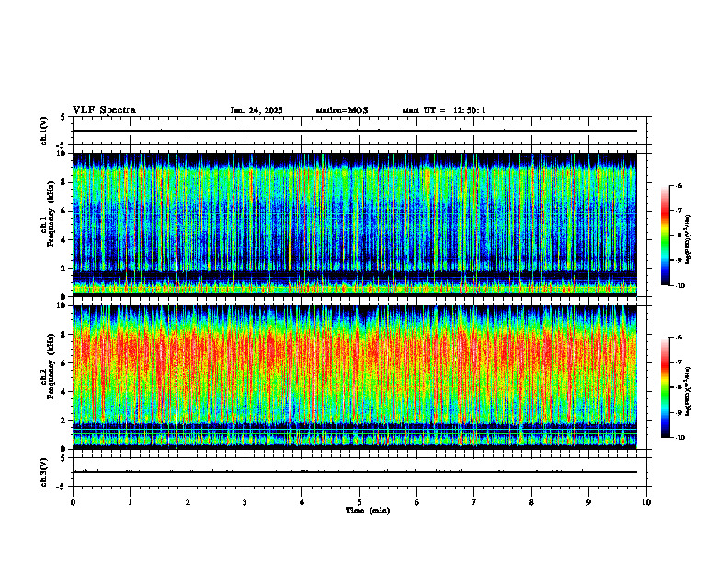
Task: Click the "ch.1(V)" axis label at top
Action: [x=44, y=131]
